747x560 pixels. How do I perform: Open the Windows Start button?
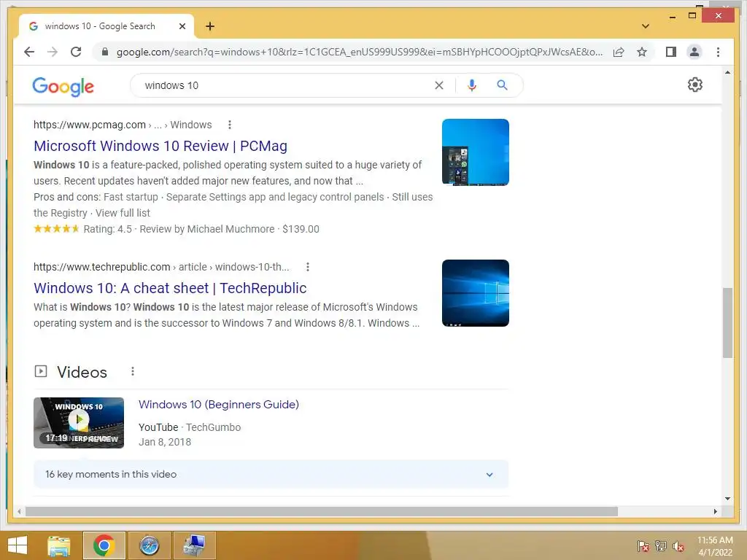18,545
